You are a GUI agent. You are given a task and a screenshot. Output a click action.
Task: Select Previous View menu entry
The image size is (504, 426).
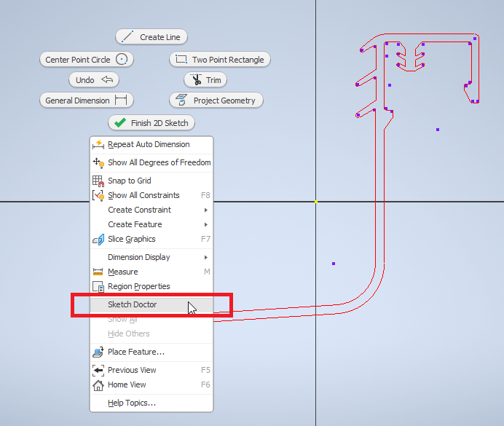tap(151, 370)
